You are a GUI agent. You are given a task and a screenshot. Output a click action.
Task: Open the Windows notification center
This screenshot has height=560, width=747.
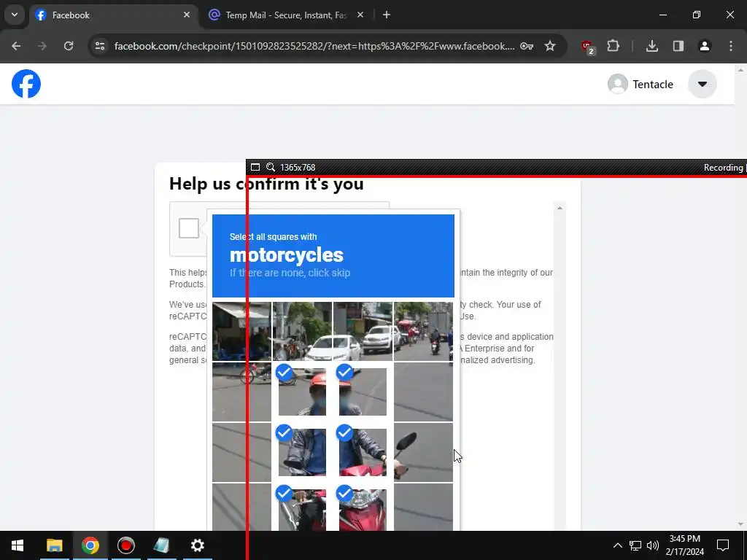(723, 545)
